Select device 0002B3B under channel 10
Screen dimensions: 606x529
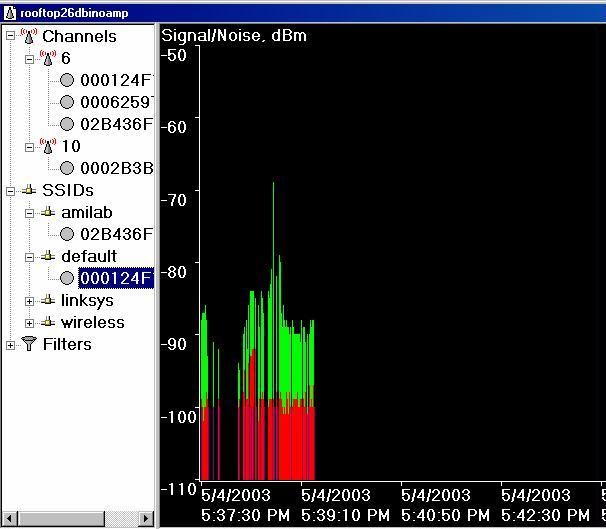pyautogui.click(x=116, y=168)
